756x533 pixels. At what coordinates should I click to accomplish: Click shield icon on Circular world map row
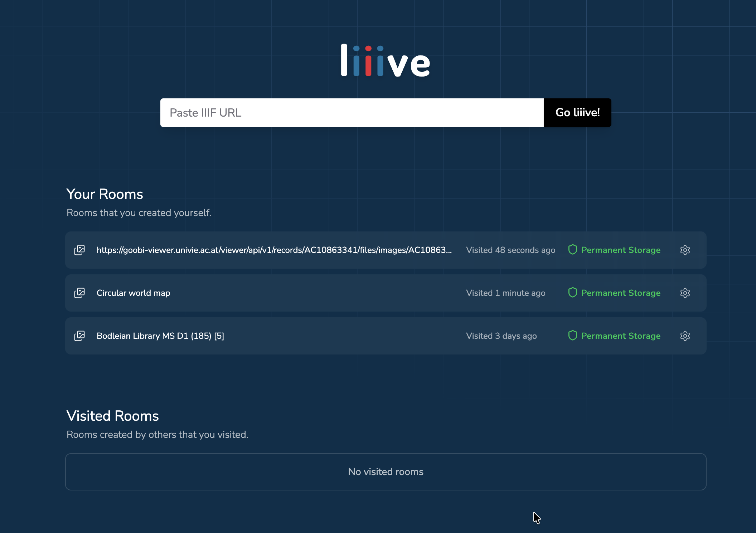click(x=572, y=293)
